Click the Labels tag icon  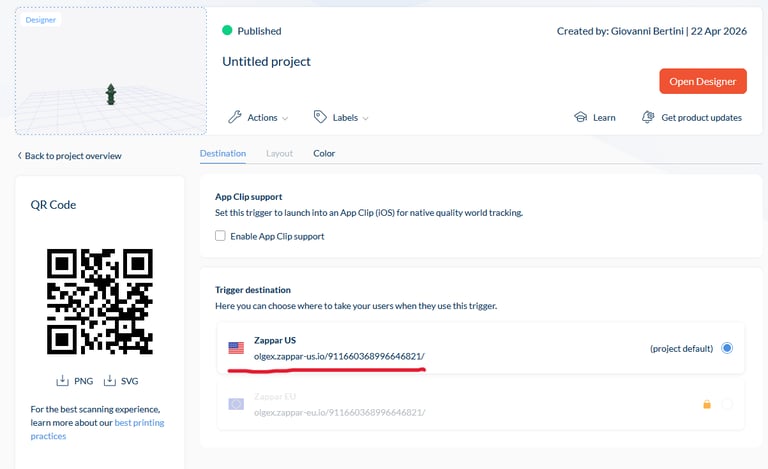320,117
